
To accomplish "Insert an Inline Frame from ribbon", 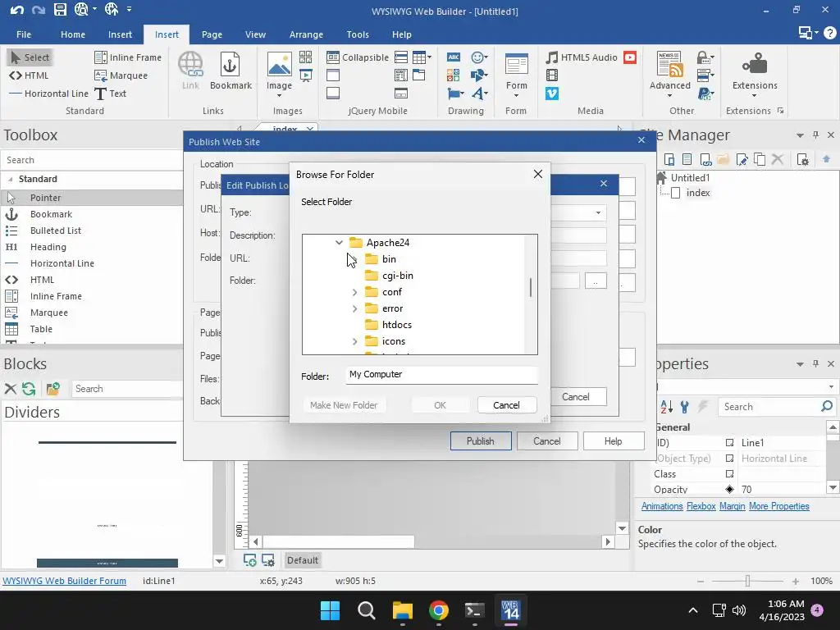I will click(x=127, y=57).
